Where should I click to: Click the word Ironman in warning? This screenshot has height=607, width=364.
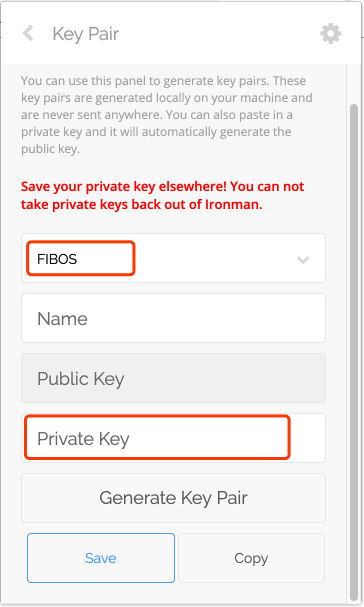pos(232,204)
